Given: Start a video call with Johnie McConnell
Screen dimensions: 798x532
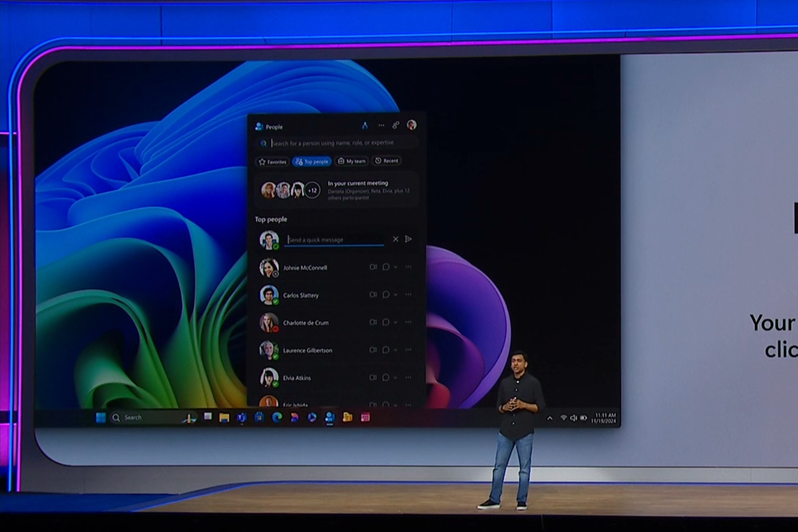Looking at the screenshot, I should pyautogui.click(x=373, y=267).
